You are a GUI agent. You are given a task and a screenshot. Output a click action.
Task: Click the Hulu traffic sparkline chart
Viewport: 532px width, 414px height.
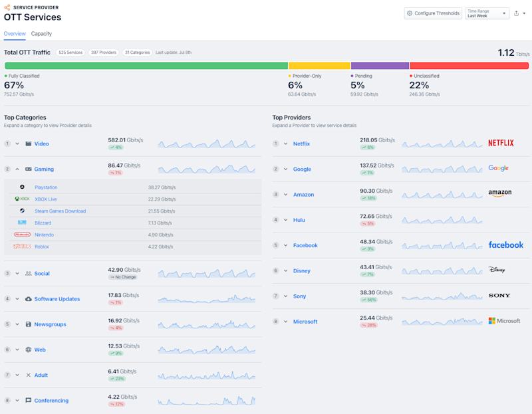pyautogui.click(x=442, y=219)
